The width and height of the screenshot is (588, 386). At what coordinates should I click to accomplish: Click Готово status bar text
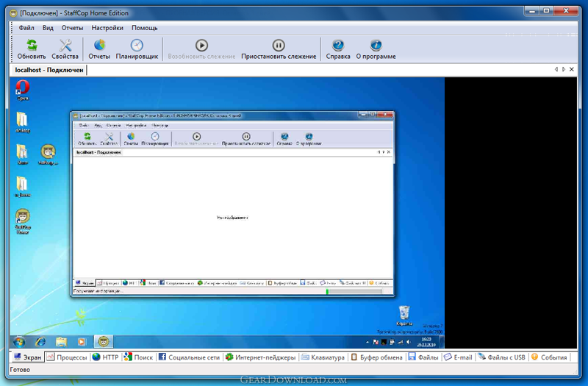click(x=20, y=370)
